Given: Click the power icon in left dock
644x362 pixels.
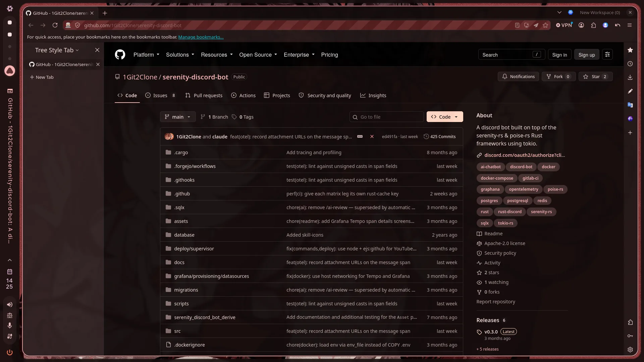Looking at the screenshot, I should (x=10, y=352).
